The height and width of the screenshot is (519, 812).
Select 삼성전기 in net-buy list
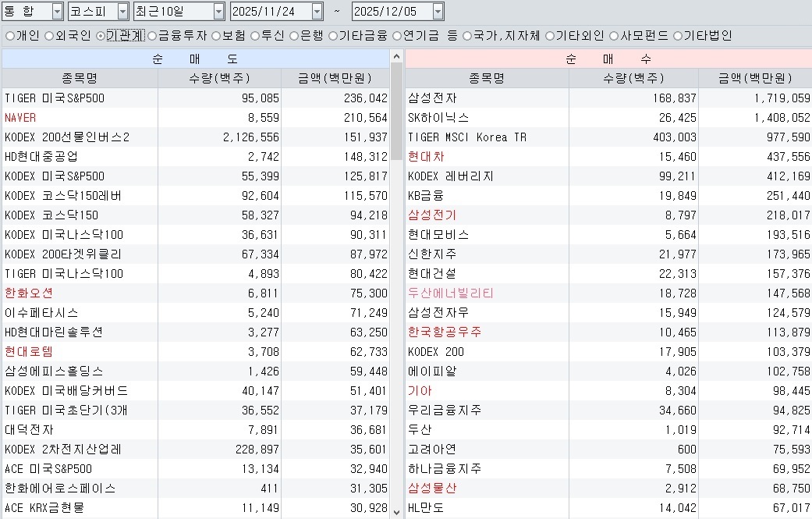click(608, 215)
